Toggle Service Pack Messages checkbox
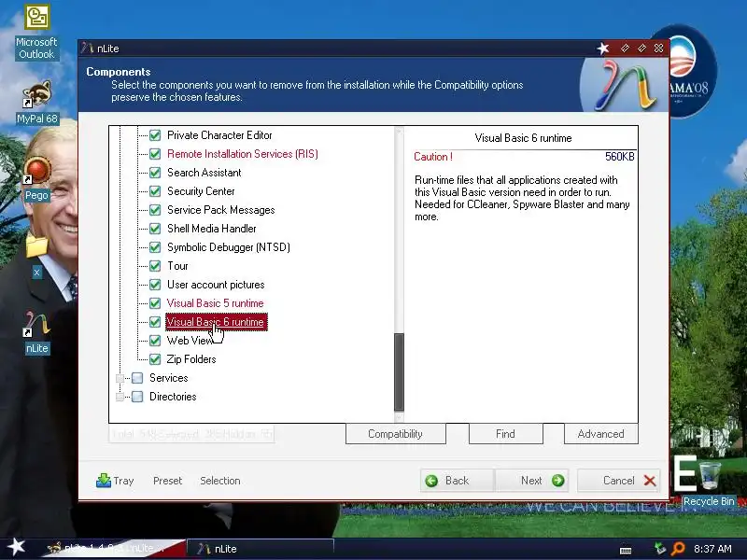 coord(155,210)
